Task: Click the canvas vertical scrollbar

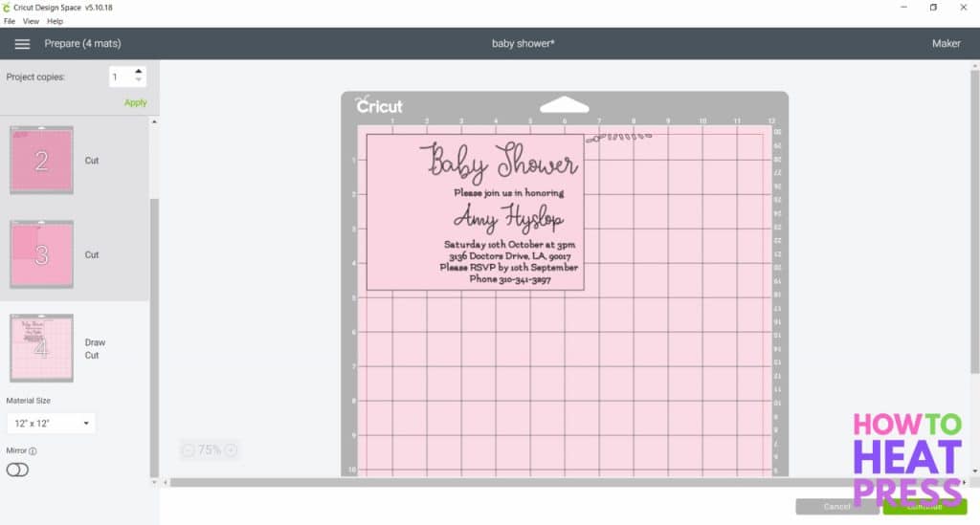Action: [975, 222]
